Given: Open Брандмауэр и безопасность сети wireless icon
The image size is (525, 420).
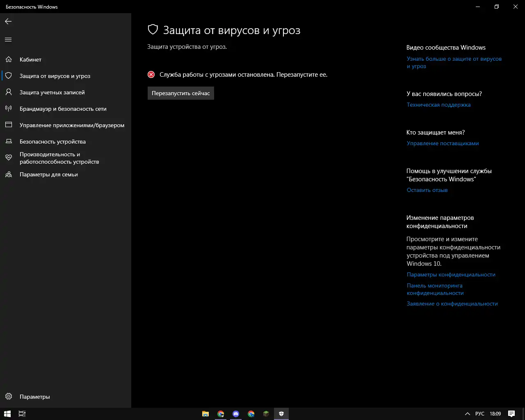Looking at the screenshot, I should pos(9,109).
